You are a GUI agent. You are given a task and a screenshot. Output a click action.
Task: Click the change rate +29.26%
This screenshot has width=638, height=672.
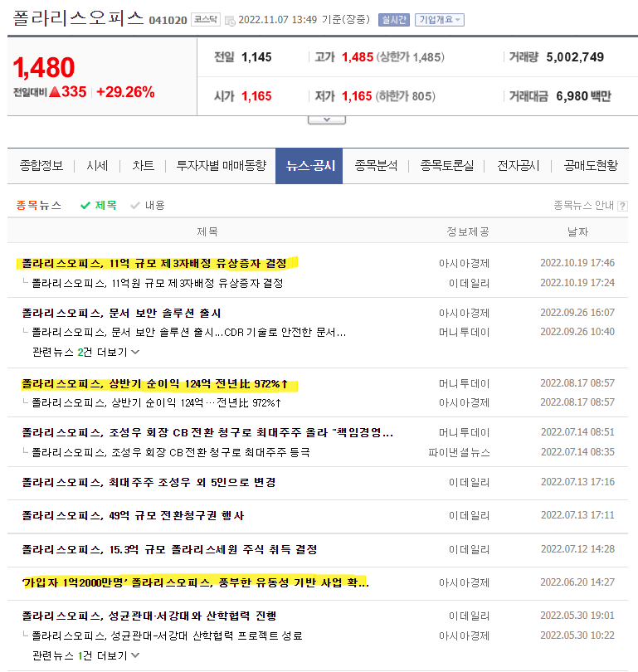coord(125,92)
